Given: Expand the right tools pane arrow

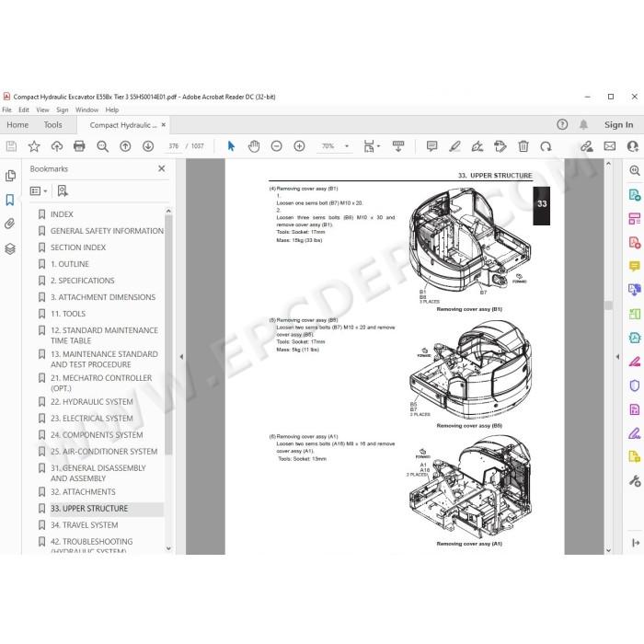Looking at the screenshot, I should coord(617,357).
